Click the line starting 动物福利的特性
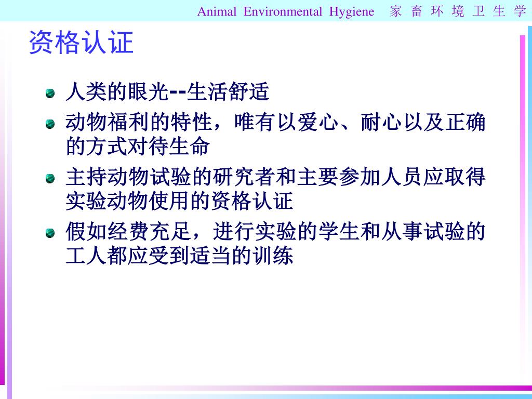 pos(275,122)
